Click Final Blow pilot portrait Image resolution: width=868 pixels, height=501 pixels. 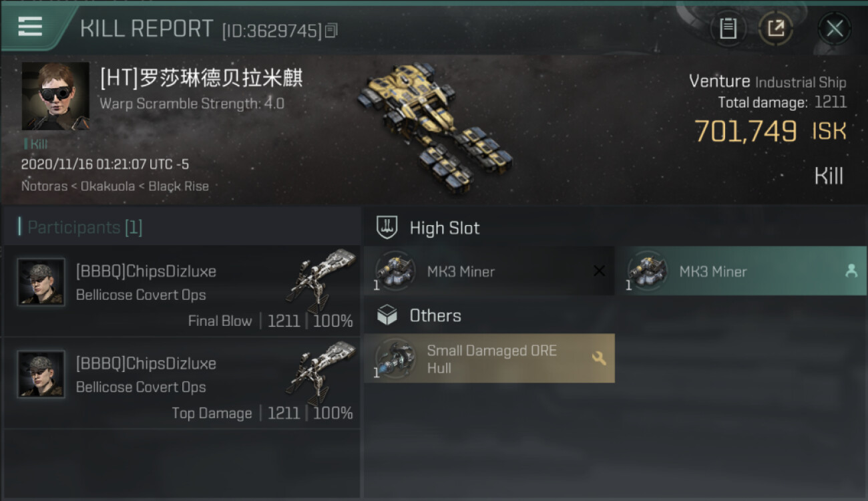pyautogui.click(x=41, y=282)
